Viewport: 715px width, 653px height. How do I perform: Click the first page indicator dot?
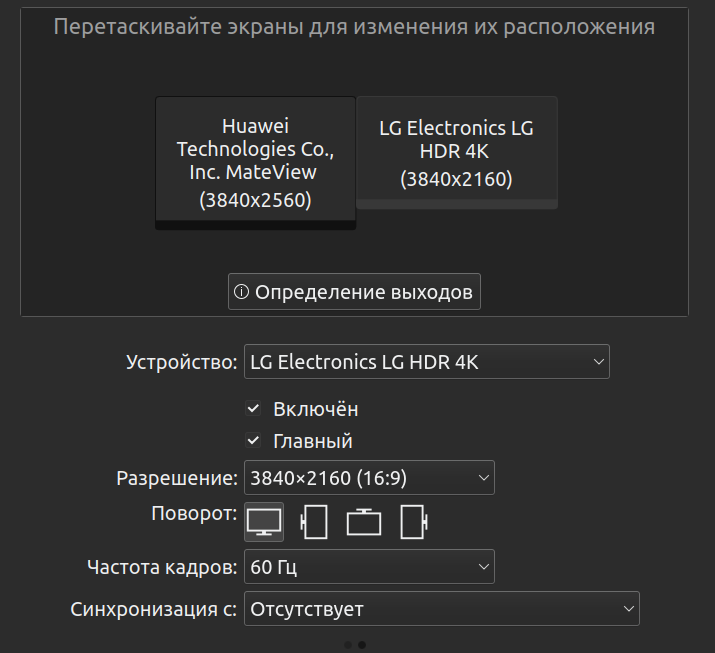[347, 645]
